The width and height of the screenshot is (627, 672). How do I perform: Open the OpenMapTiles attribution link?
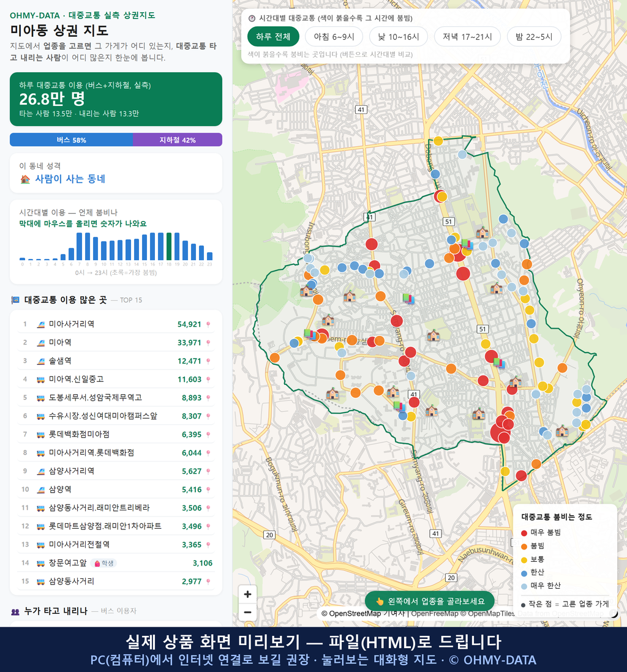tap(492, 613)
